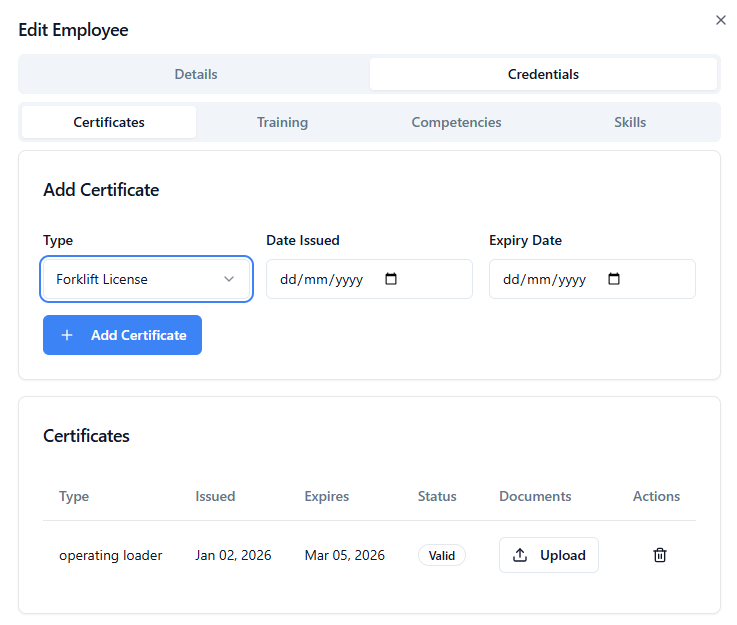
Task: Click the Expires column header
Action: [327, 496]
